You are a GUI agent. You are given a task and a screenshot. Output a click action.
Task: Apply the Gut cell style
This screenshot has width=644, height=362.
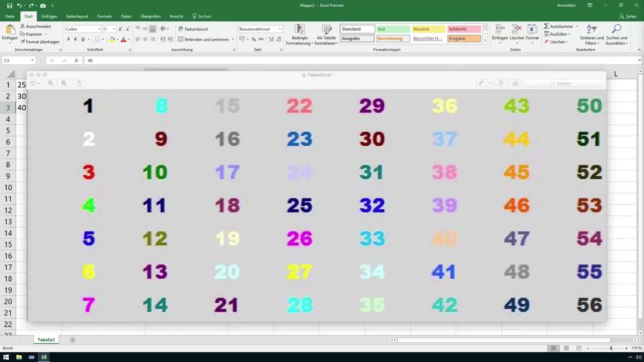tap(393, 29)
